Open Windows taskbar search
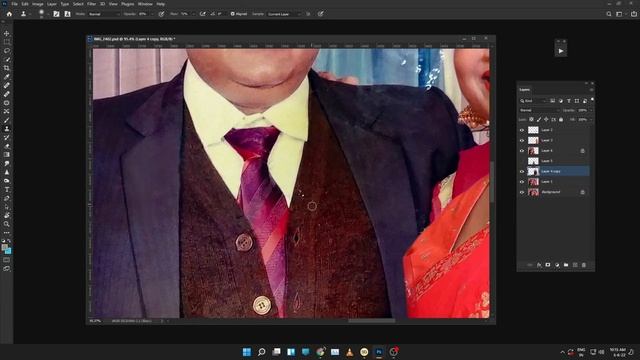640x360 pixels. tap(262, 352)
